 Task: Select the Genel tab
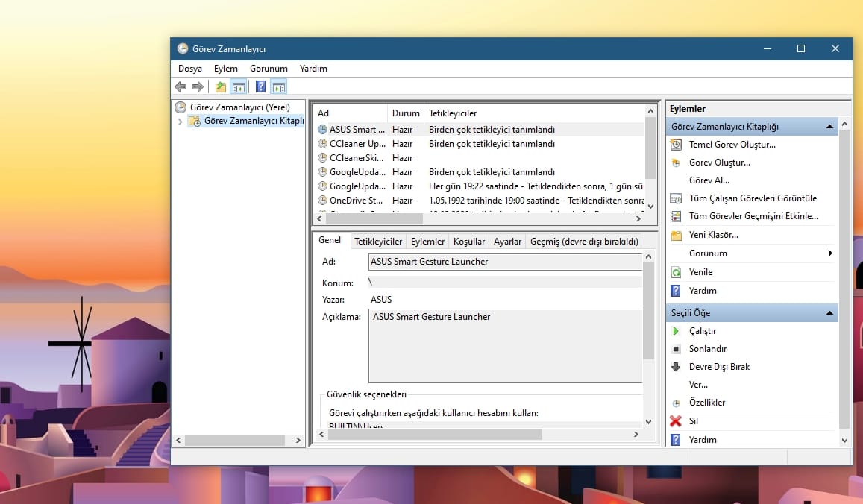(330, 241)
